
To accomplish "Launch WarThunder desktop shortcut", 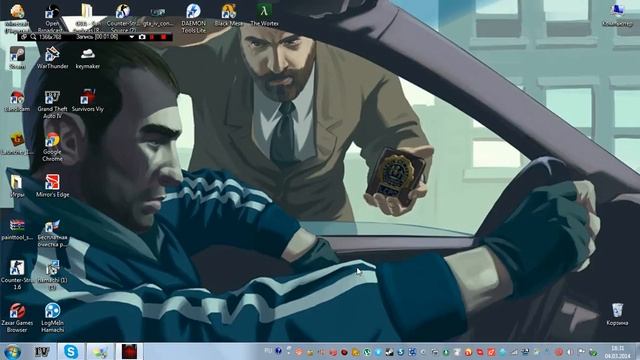I will (52, 58).
